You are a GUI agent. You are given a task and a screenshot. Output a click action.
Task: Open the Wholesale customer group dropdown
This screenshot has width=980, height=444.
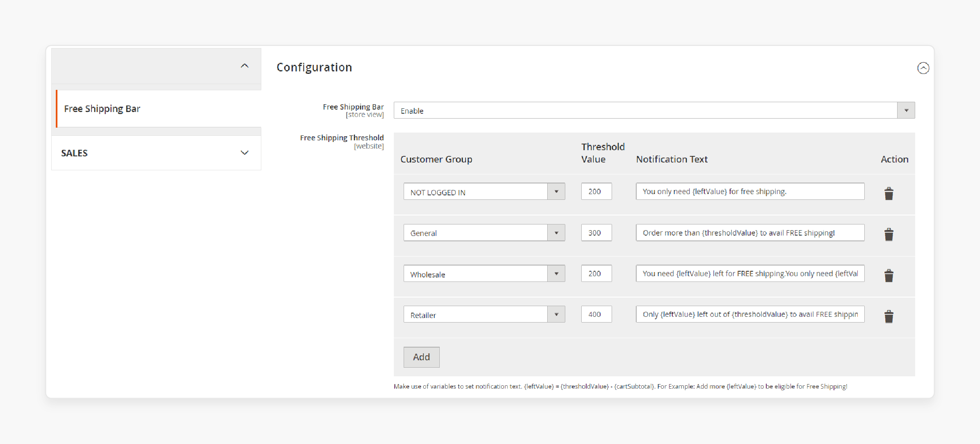pos(484,274)
